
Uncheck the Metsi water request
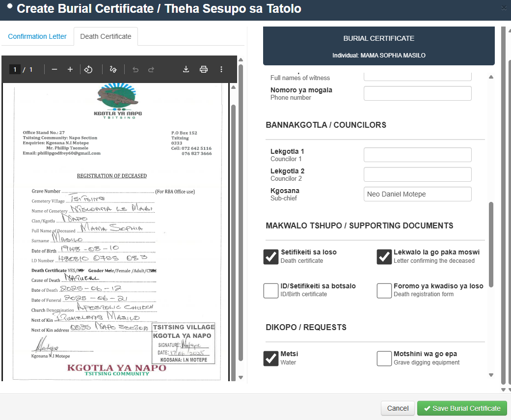click(271, 358)
